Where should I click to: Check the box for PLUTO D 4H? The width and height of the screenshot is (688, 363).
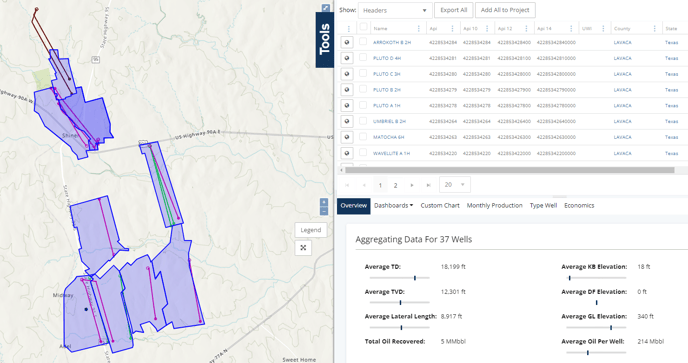tap(363, 58)
